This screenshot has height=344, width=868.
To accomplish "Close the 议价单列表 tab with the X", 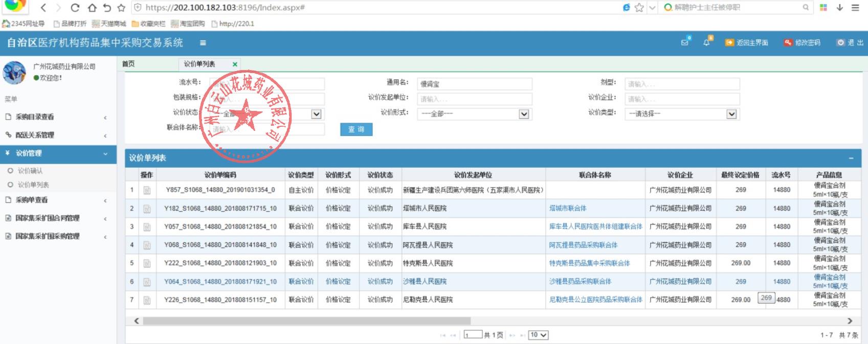I will point(235,64).
